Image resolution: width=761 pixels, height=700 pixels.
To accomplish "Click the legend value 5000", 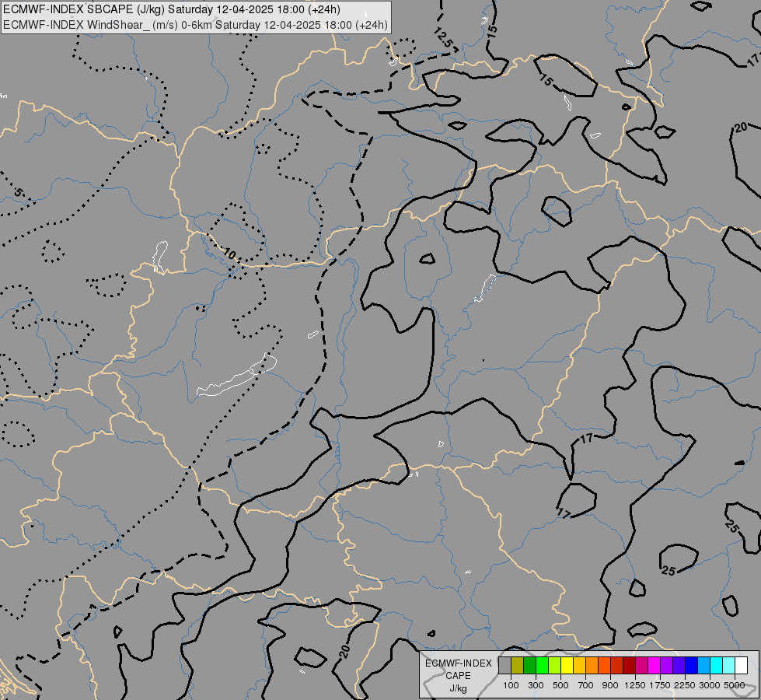I will tap(735, 685).
